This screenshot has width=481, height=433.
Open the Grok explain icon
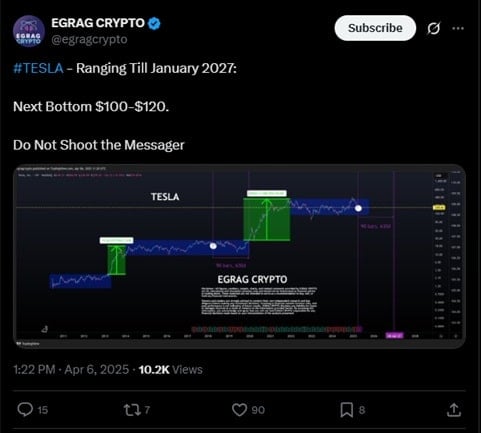433,28
